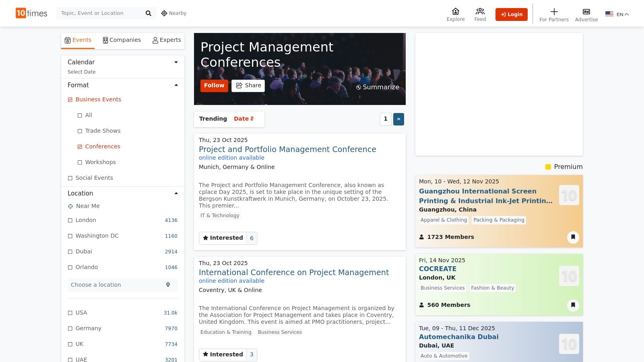Click the search magnifier icon
The image size is (644, 362).
(148, 13)
